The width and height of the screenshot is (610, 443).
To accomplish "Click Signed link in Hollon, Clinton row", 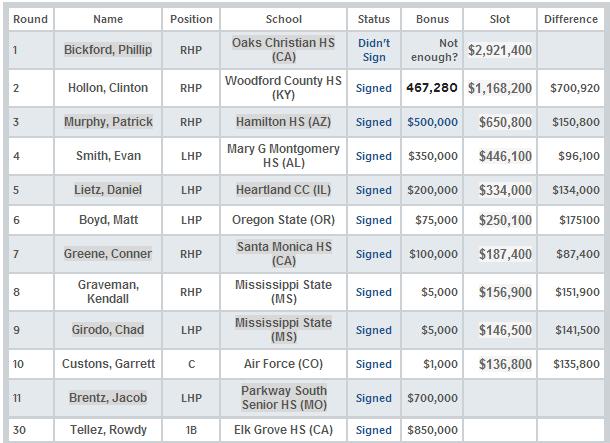I will (x=374, y=88).
